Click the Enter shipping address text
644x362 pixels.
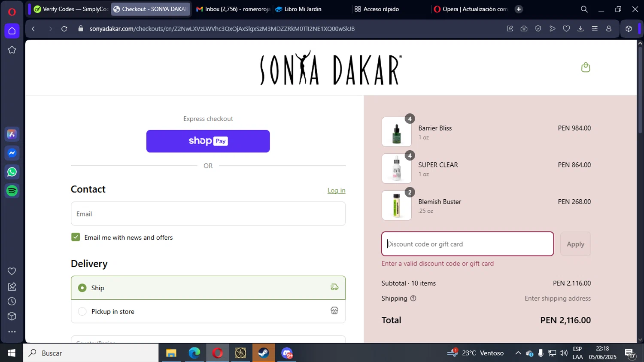pos(558,298)
